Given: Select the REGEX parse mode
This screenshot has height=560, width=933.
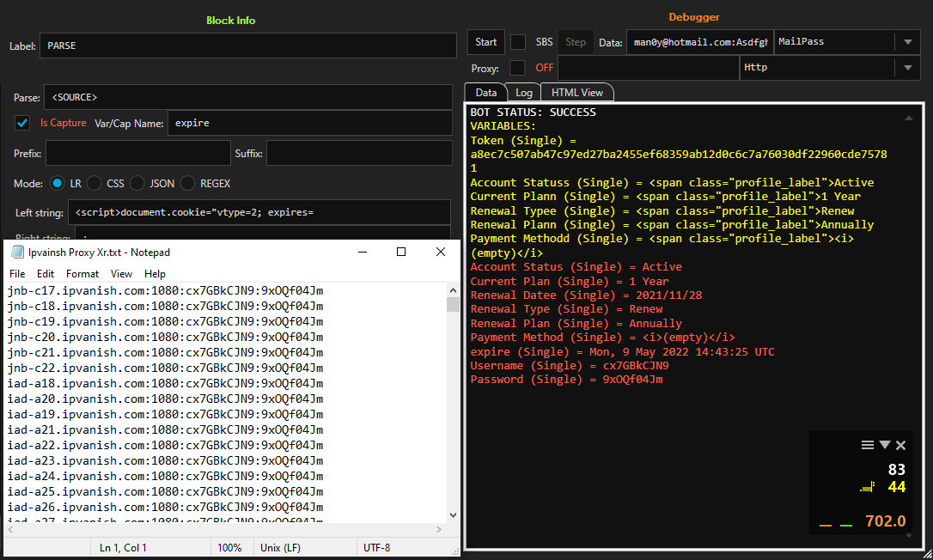Looking at the screenshot, I should pos(187,183).
